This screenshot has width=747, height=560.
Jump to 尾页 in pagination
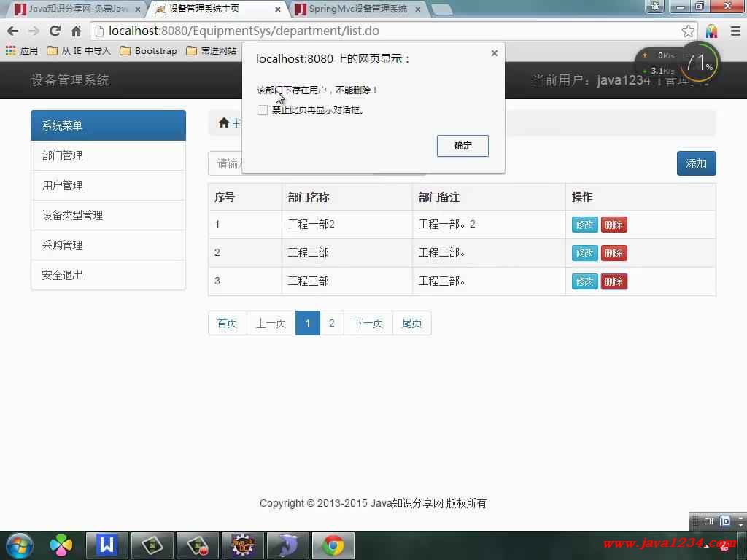pyautogui.click(x=412, y=323)
